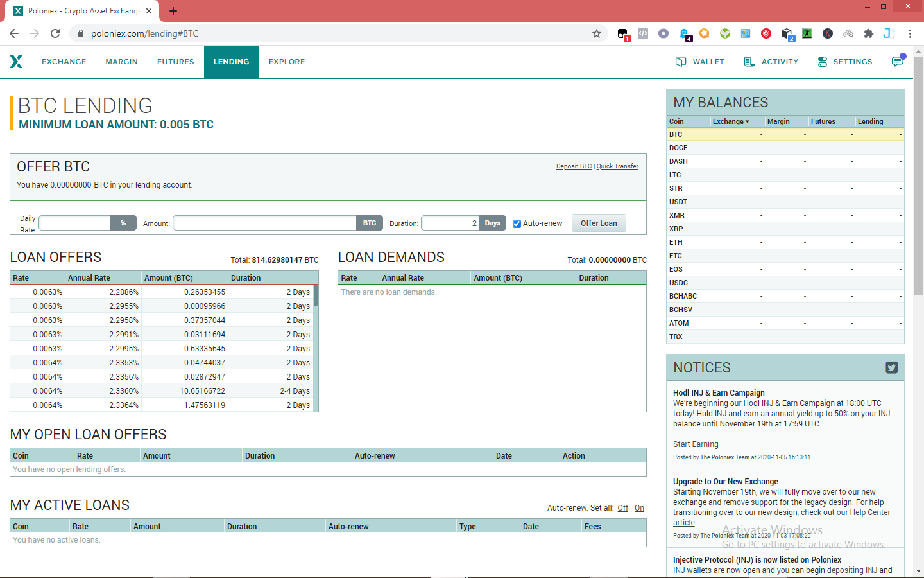This screenshot has height=578, width=924.
Task: Go forward in browser history
Action: tap(35, 33)
